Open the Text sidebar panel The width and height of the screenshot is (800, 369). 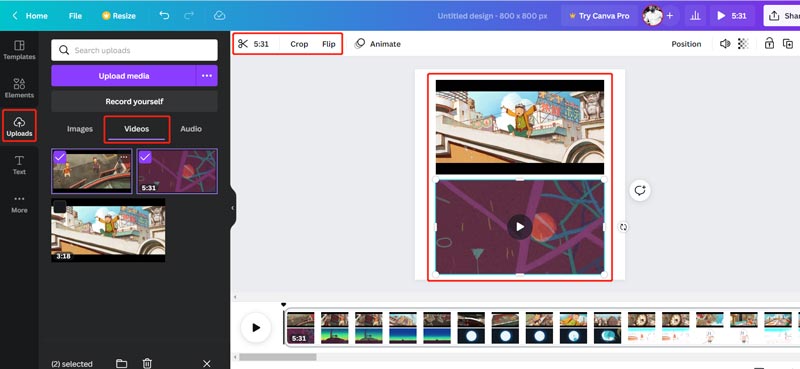pyautogui.click(x=19, y=165)
